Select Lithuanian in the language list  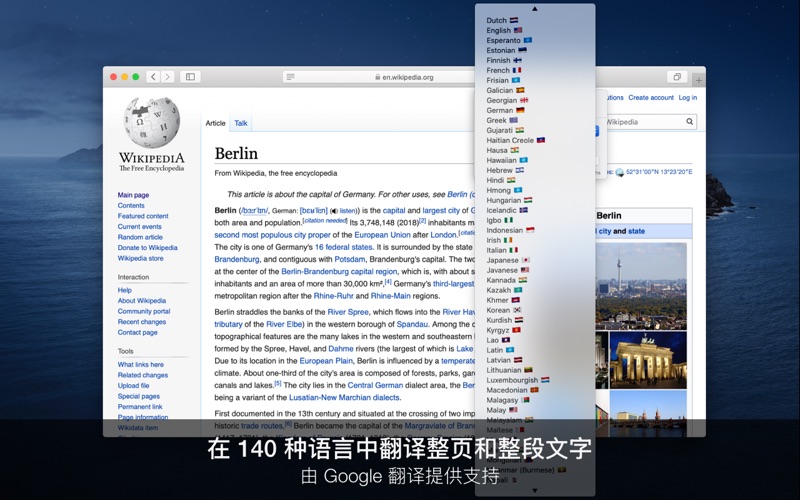click(509, 370)
